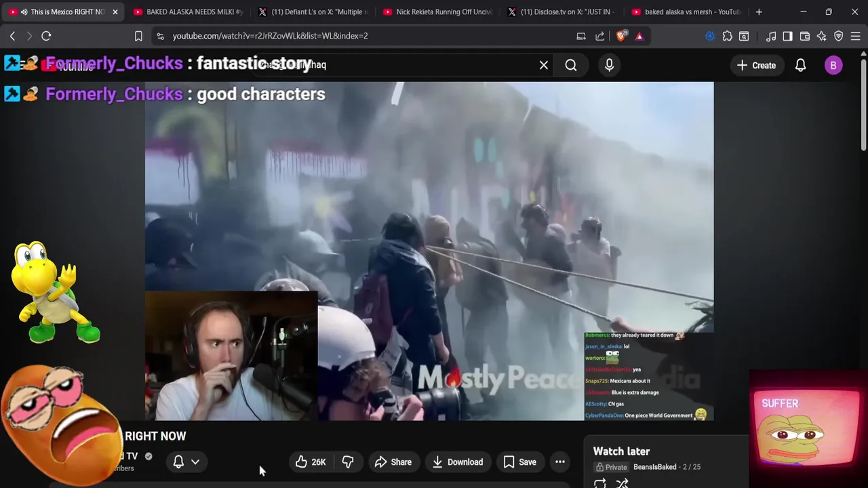
Task: Switch to baked alaska vs mersh tab
Action: coord(686,12)
